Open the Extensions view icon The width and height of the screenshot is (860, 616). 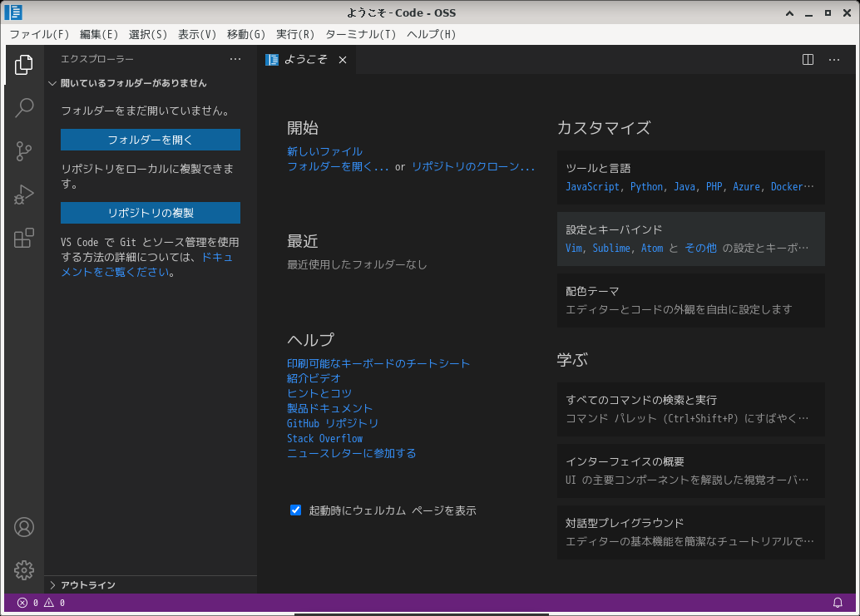tap(23, 238)
